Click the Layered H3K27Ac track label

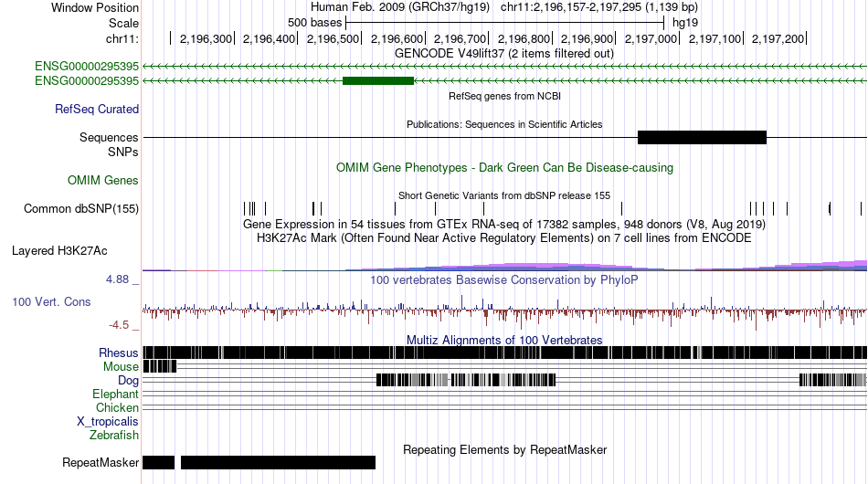[59, 250]
